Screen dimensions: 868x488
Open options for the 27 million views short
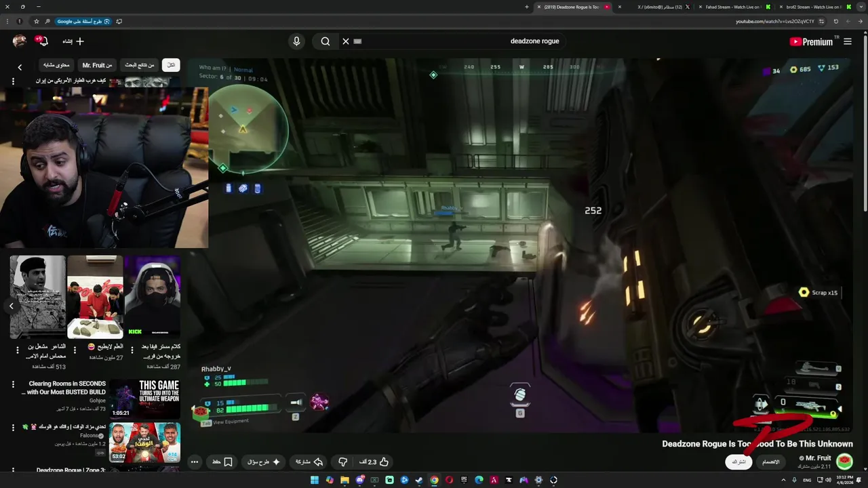[75, 350]
